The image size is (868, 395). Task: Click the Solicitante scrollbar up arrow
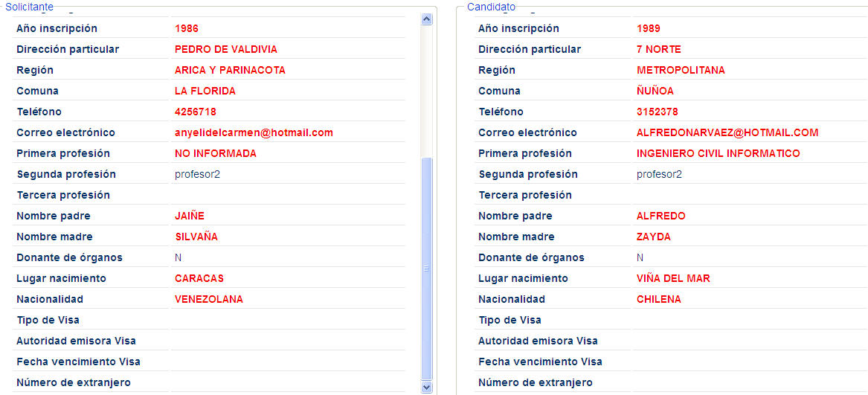tap(427, 19)
